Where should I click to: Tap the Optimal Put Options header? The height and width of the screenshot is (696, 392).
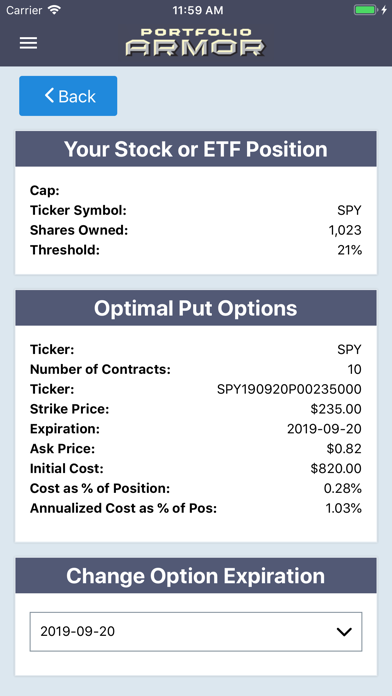click(x=196, y=308)
